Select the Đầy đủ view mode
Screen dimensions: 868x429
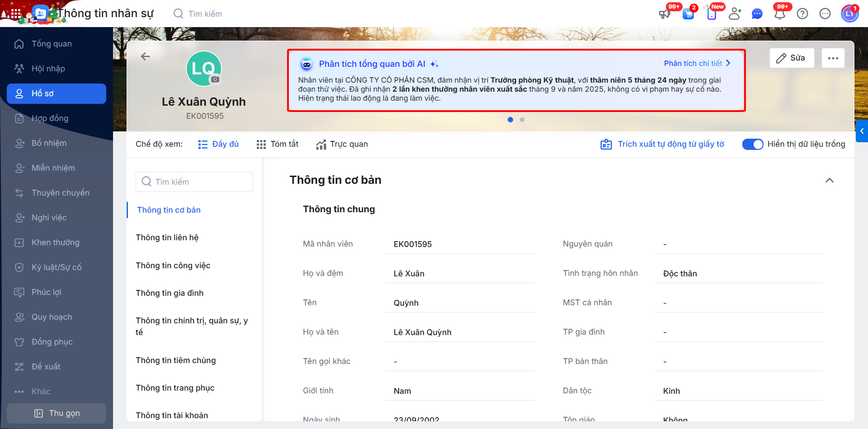click(218, 144)
